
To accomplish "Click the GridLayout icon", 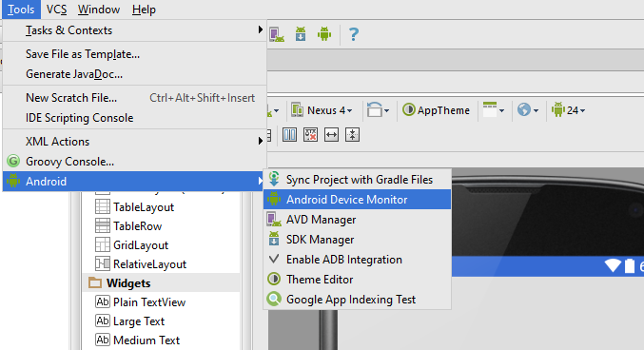I will click(103, 244).
